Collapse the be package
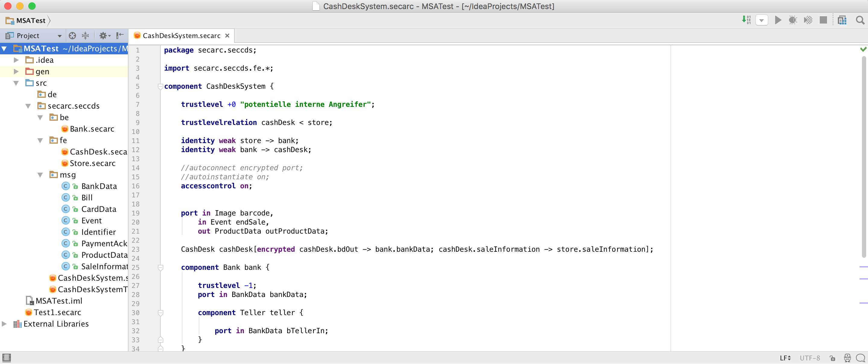 pyautogui.click(x=40, y=117)
